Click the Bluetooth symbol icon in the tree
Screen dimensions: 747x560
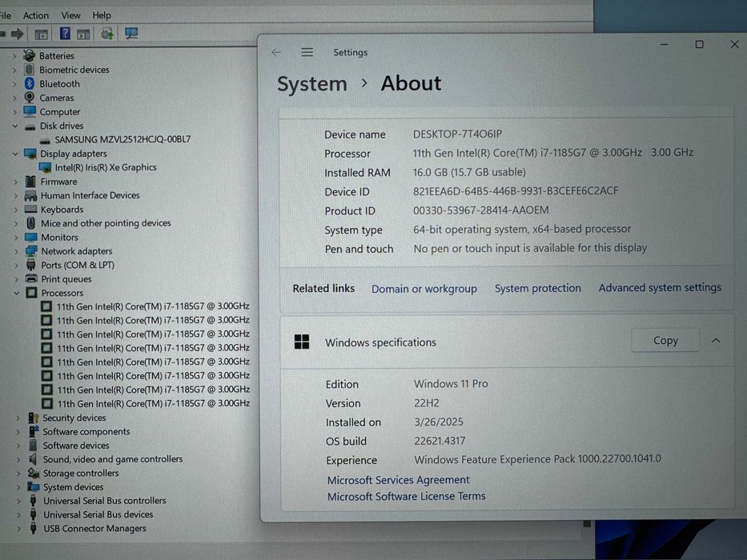pyautogui.click(x=30, y=83)
